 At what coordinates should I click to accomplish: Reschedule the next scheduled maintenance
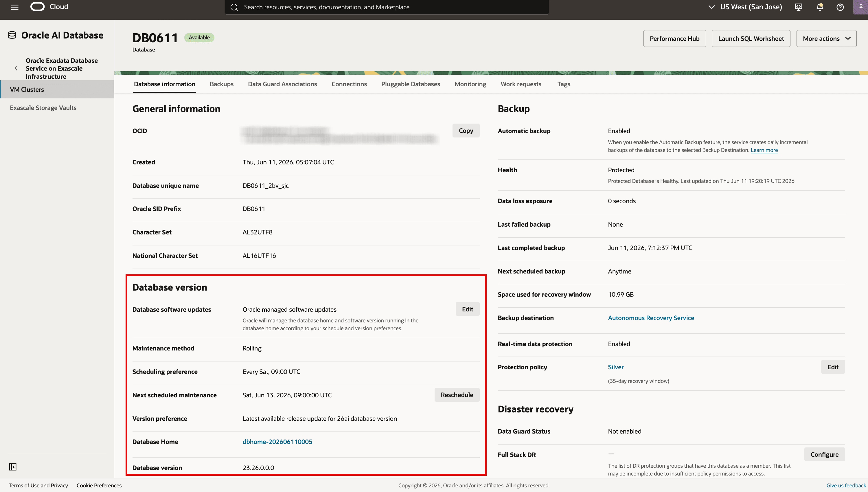click(457, 395)
